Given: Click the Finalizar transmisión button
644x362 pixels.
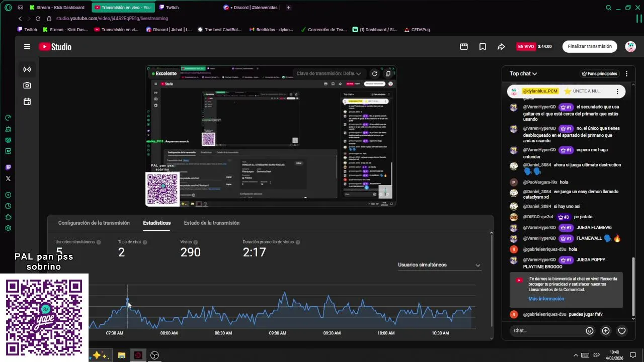Looking at the screenshot, I should pos(590,46).
